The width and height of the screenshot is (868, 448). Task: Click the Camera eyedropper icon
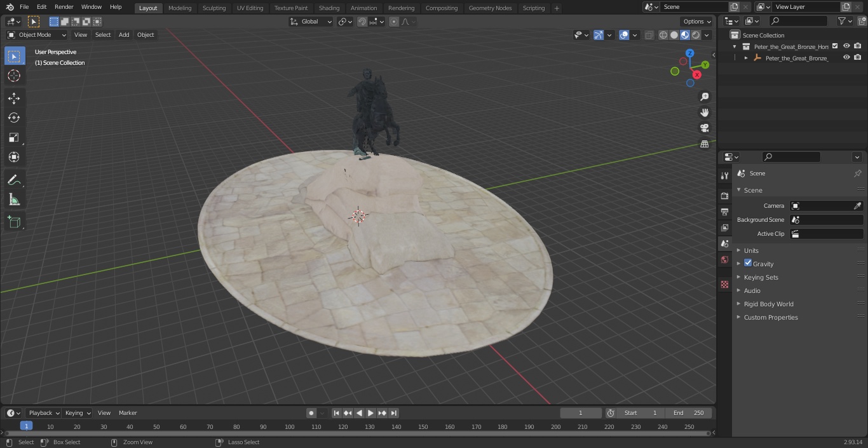click(857, 206)
